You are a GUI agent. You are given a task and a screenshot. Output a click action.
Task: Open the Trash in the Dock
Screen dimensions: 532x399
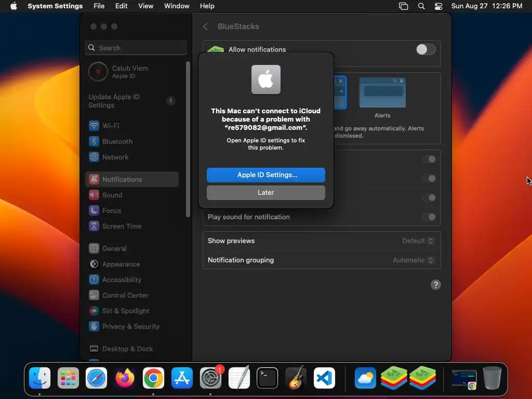tap(492, 378)
